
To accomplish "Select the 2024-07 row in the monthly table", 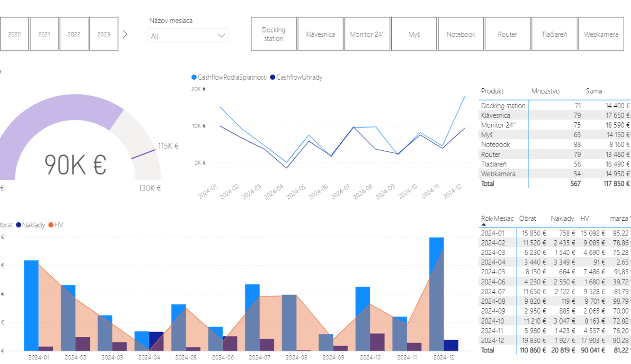I will tap(555, 291).
